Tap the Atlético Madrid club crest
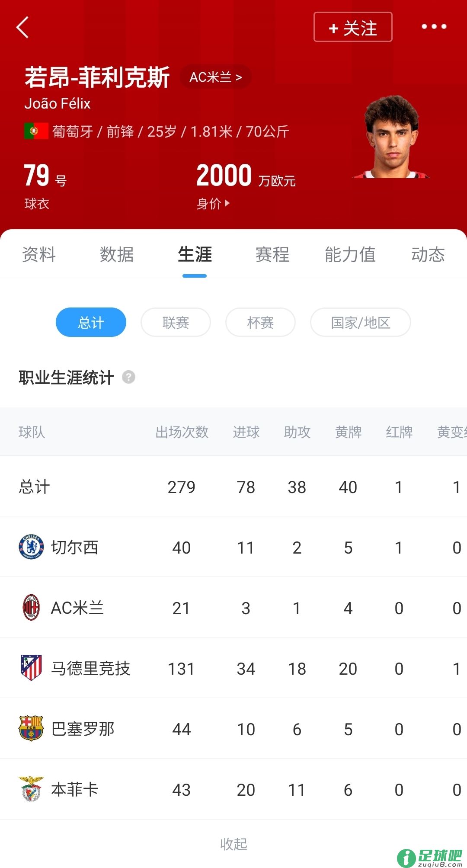 pyautogui.click(x=31, y=668)
